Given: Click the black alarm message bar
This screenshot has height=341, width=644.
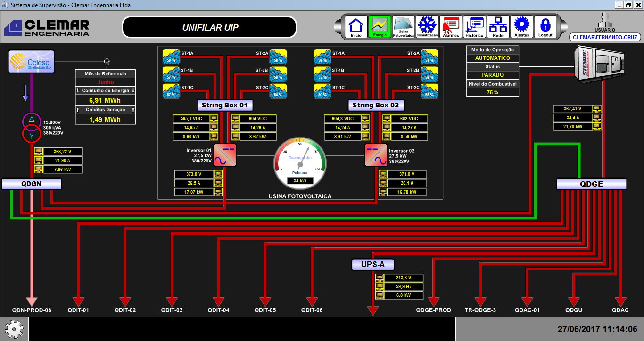Looking at the screenshot, I should [x=242, y=328].
